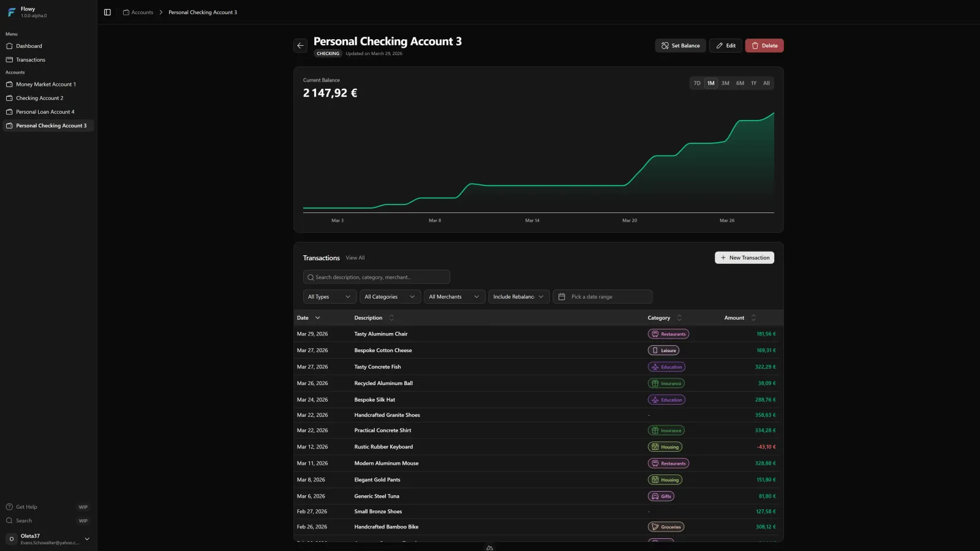The image size is (980, 551).
Task: Expand the Oleta37 profile chevron
Action: [x=86, y=539]
